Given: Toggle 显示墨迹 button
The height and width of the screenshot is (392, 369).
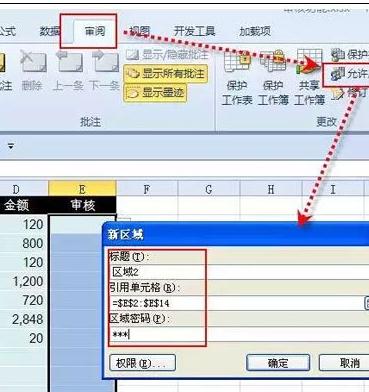Looking at the screenshot, I should coord(155,92).
